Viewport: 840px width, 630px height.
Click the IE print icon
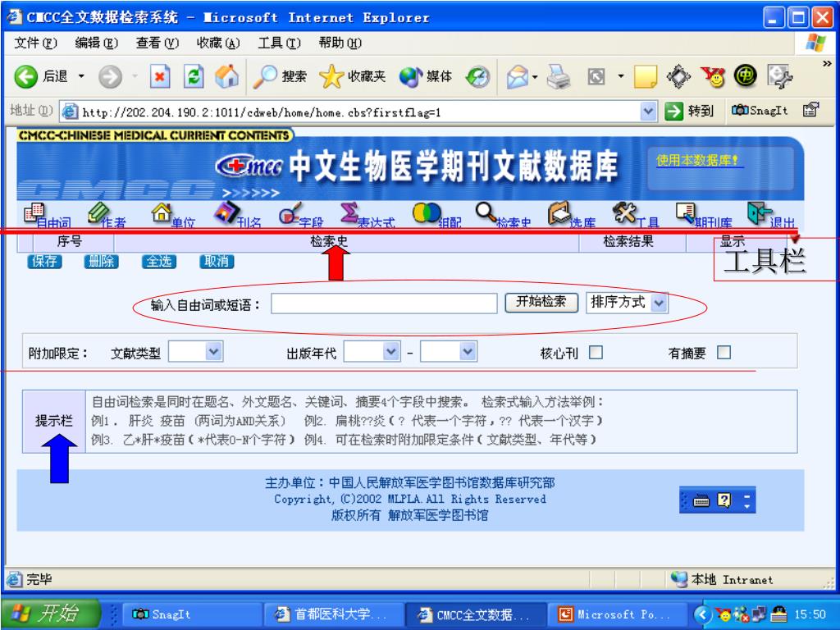559,76
